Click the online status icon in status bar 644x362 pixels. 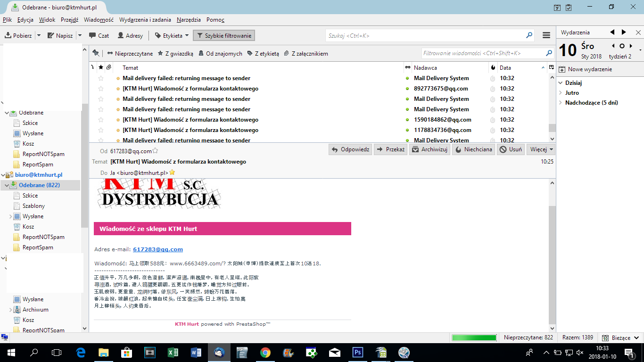(5, 337)
